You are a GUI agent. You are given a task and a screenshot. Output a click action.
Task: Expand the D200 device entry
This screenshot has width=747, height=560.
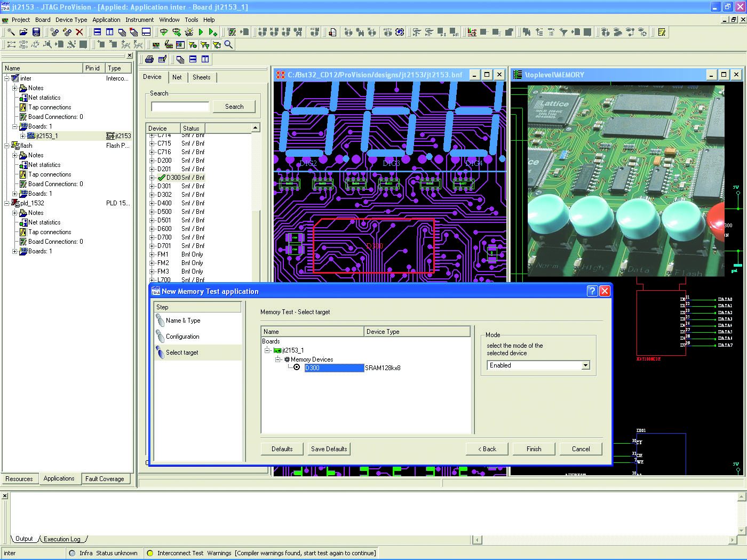pyautogui.click(x=152, y=161)
